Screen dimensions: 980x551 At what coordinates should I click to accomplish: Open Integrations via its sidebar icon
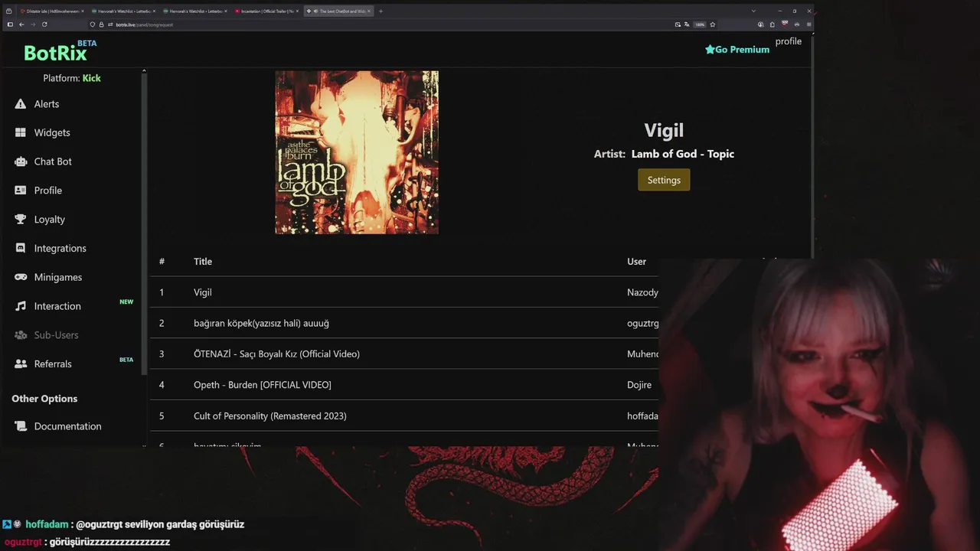[x=21, y=248]
